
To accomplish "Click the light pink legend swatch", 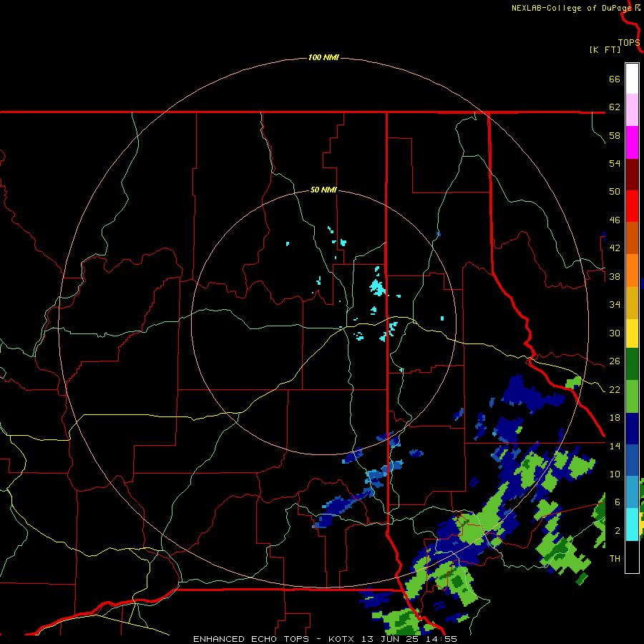I will (632, 109).
